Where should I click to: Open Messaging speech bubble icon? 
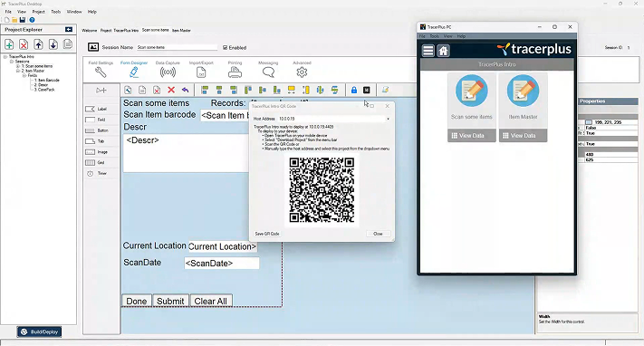[x=268, y=72]
